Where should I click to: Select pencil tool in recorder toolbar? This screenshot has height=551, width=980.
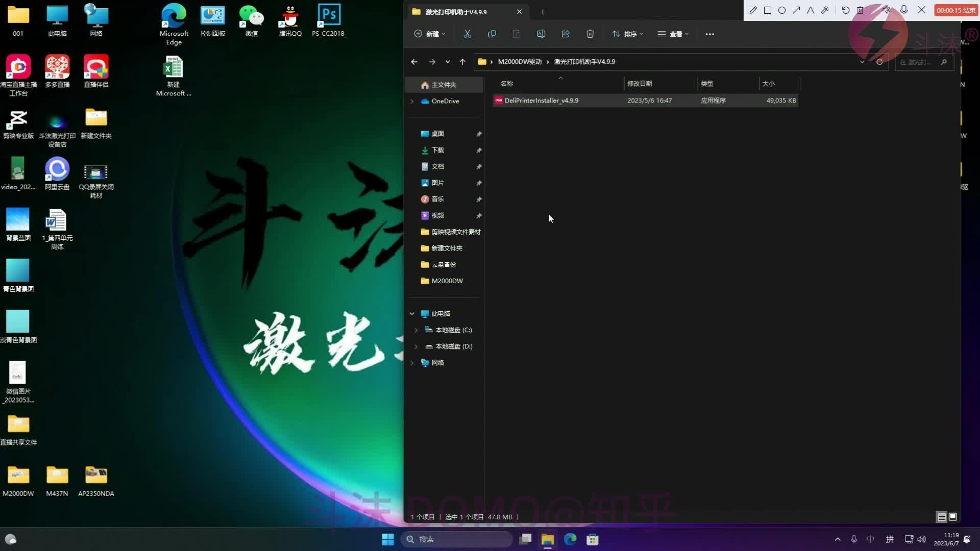point(753,10)
